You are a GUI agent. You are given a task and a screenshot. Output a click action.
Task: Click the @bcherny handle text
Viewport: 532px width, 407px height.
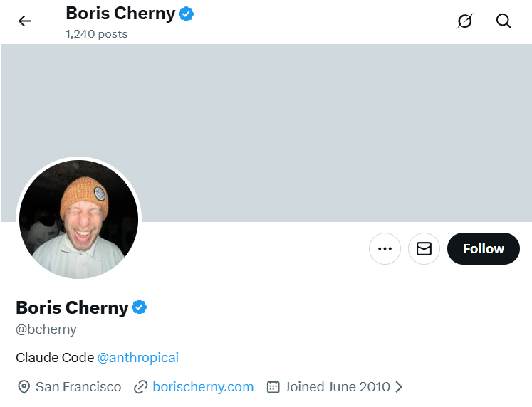click(46, 329)
